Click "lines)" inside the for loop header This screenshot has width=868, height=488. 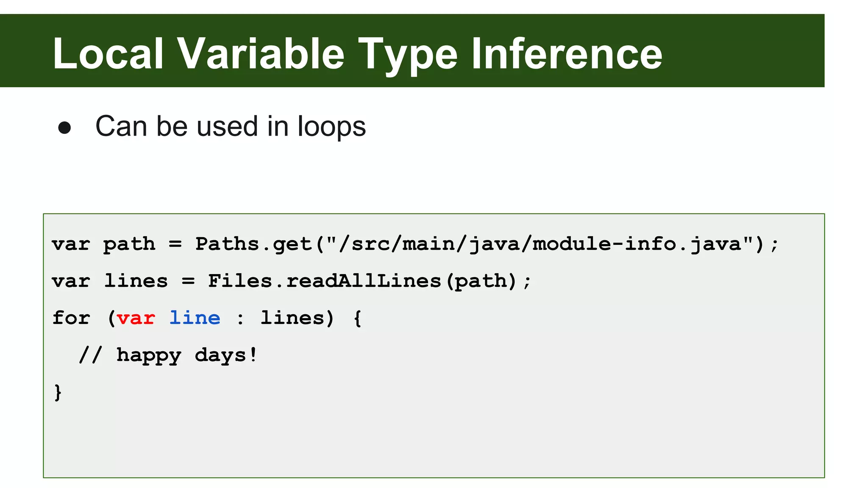pyautogui.click(x=297, y=318)
